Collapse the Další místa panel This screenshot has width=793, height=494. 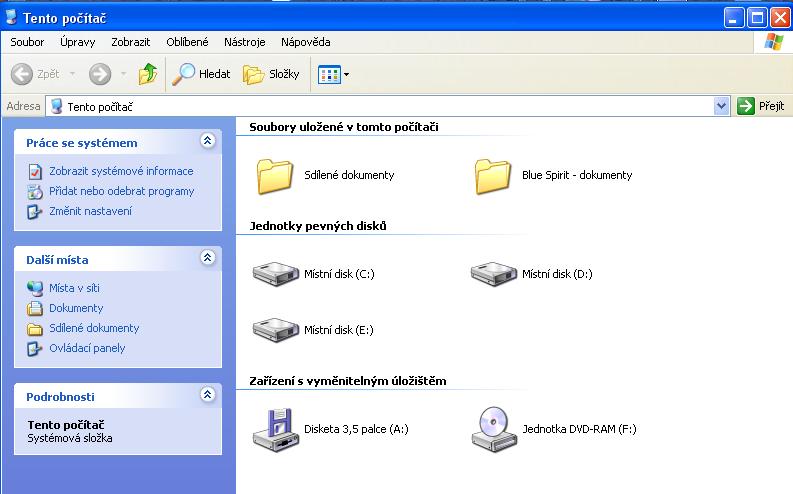pyautogui.click(x=207, y=258)
